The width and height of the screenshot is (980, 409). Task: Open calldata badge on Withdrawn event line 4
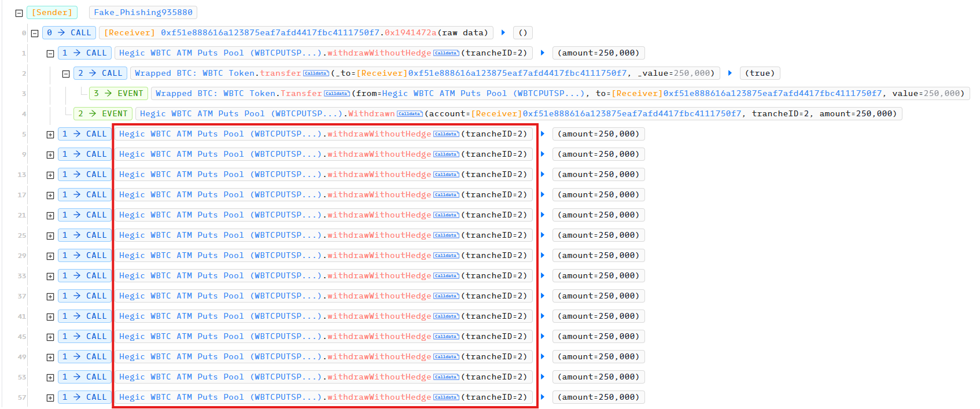click(x=410, y=114)
